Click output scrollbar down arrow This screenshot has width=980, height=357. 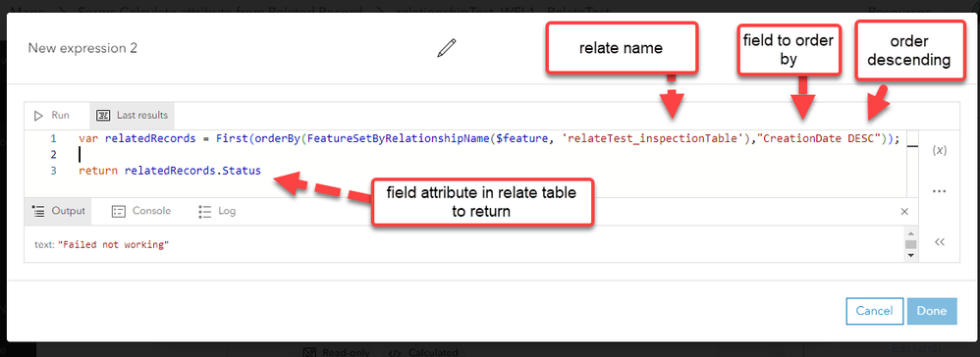(910, 255)
